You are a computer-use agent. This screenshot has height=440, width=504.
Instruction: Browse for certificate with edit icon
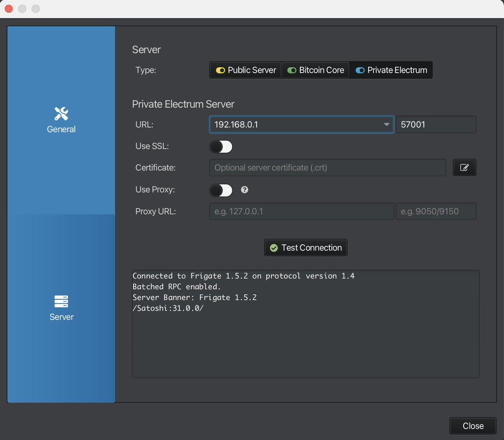pyautogui.click(x=465, y=168)
